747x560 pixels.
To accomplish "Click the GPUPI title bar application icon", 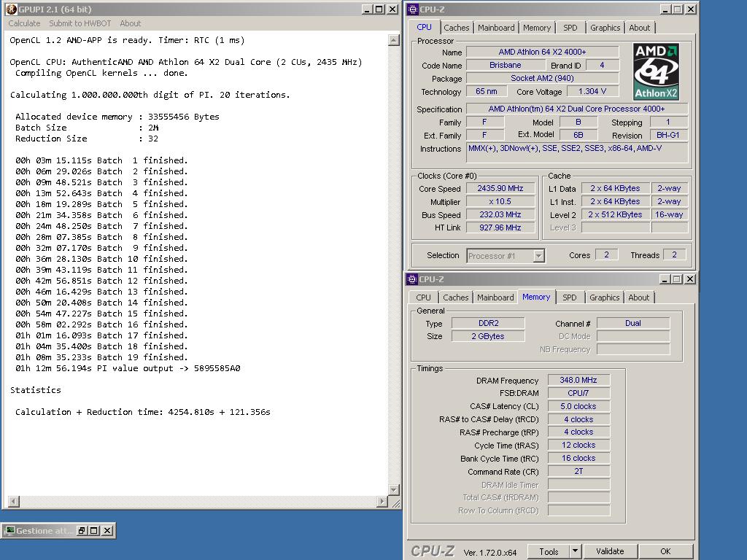I will point(12,9).
